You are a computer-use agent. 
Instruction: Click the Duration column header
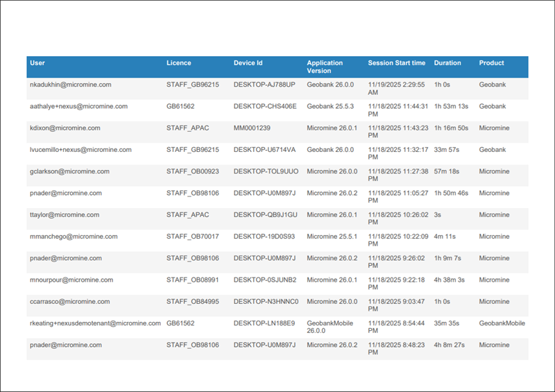(447, 63)
